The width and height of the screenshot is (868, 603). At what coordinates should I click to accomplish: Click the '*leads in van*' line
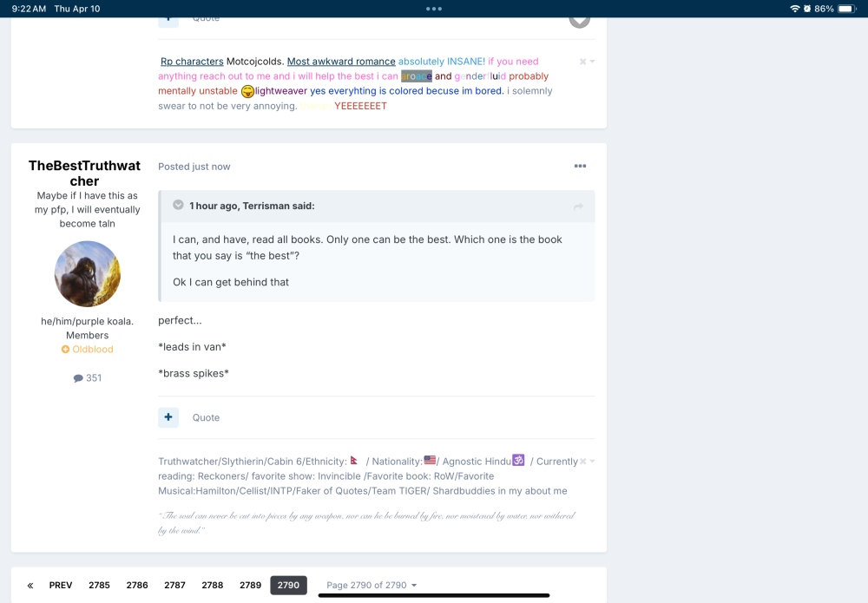click(192, 347)
